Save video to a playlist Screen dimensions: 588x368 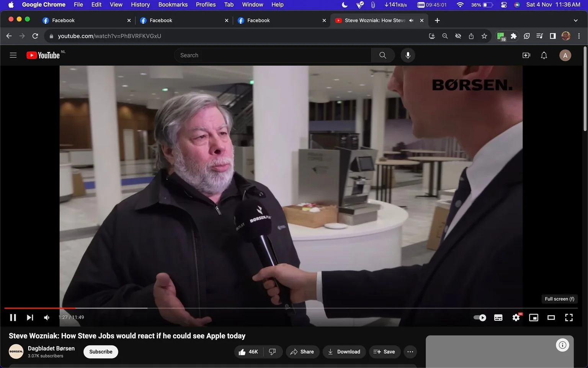coord(384,352)
